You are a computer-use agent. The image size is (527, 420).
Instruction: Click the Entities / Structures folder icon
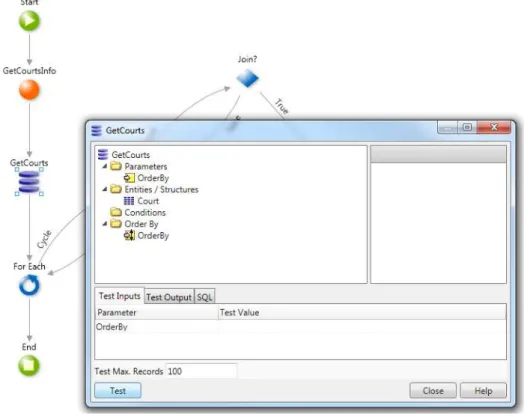tap(116, 189)
